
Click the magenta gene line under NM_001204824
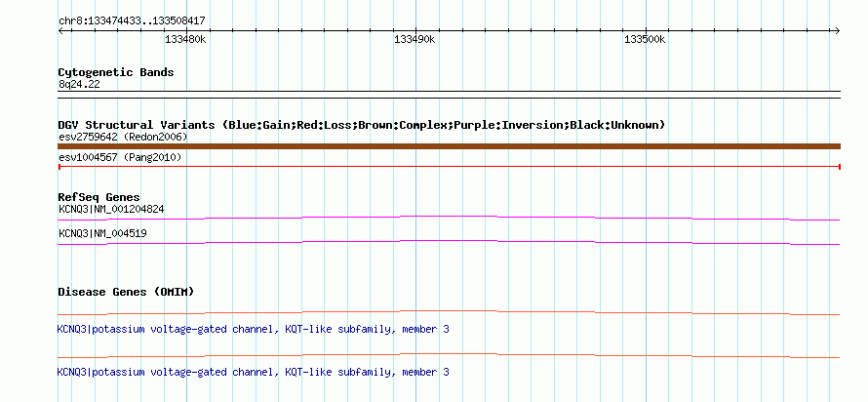point(449,218)
